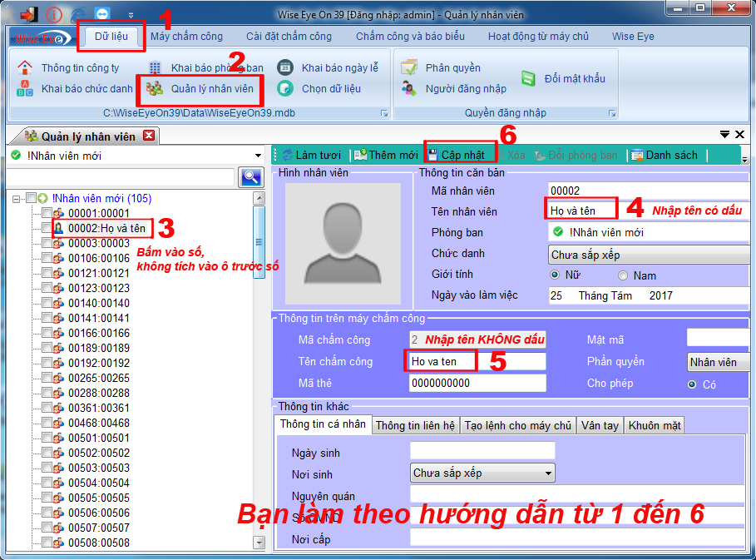
Task: Tick the checkbox beside 00121:00121
Action: 47,273
